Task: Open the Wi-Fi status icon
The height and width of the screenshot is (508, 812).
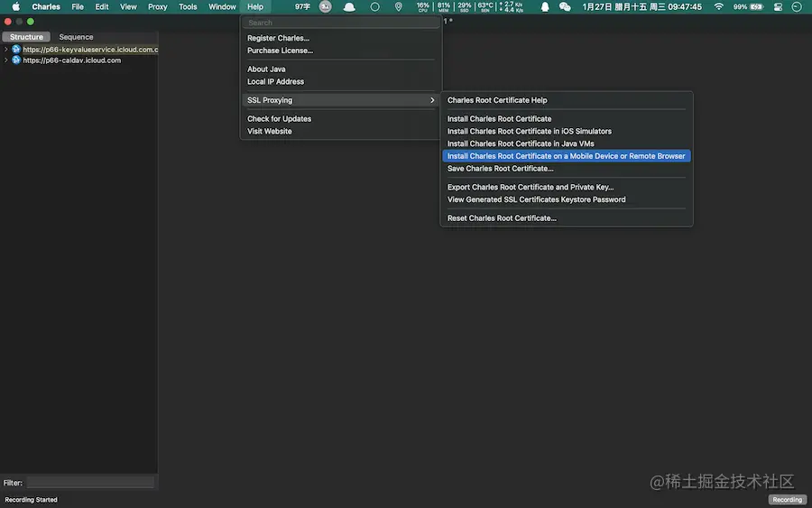Action: click(x=719, y=6)
